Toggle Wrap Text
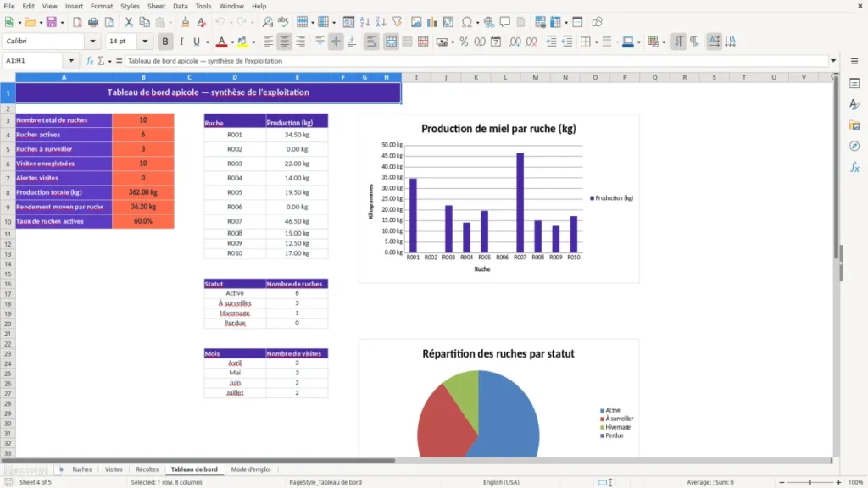This screenshot has width=868, height=488. [x=371, y=42]
